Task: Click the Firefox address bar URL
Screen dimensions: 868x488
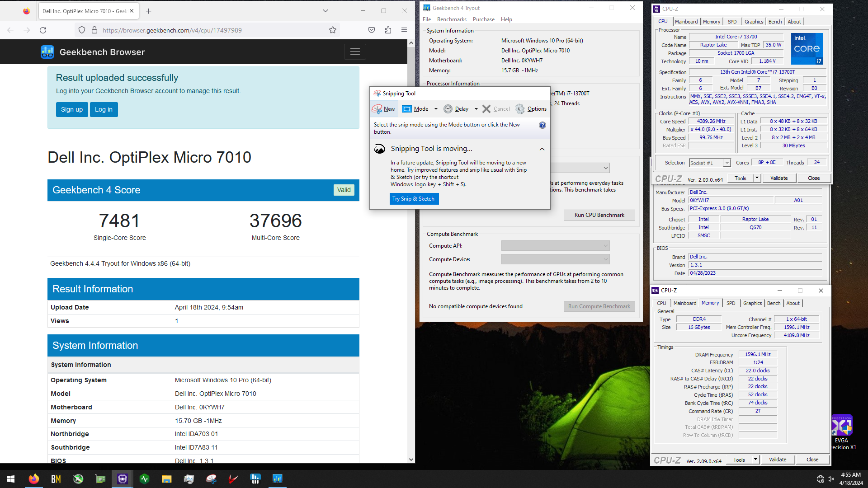Action: point(172,30)
